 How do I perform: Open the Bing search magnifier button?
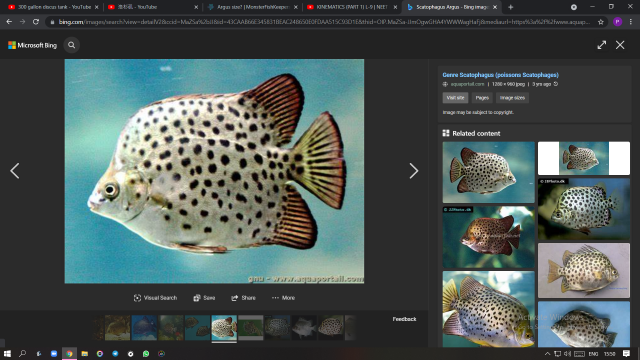(x=72, y=45)
